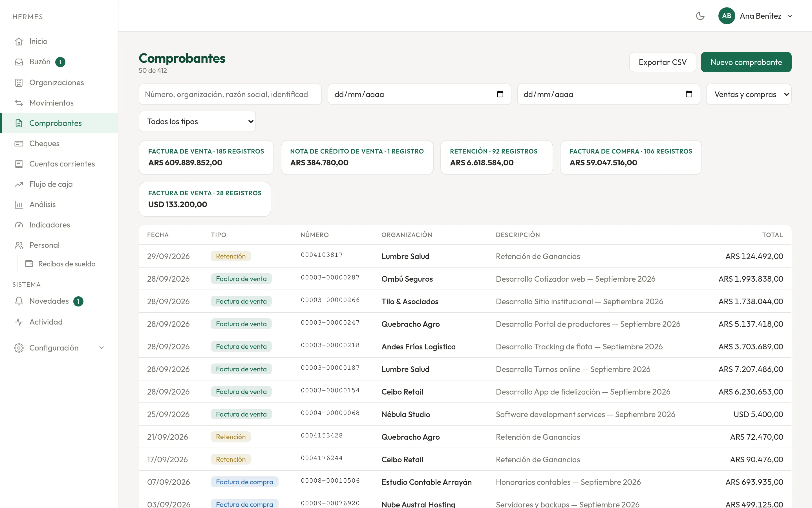Click the Organizaciones building icon
The image size is (812, 508).
(x=19, y=83)
